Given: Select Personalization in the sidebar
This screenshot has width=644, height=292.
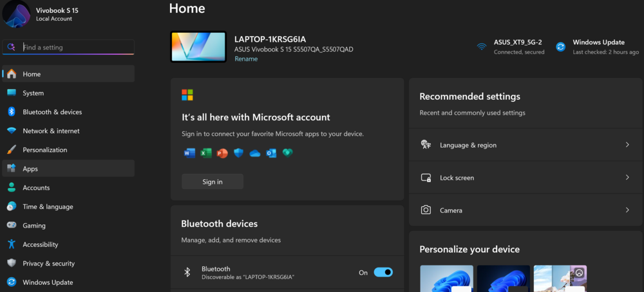Looking at the screenshot, I should click(x=68, y=150).
